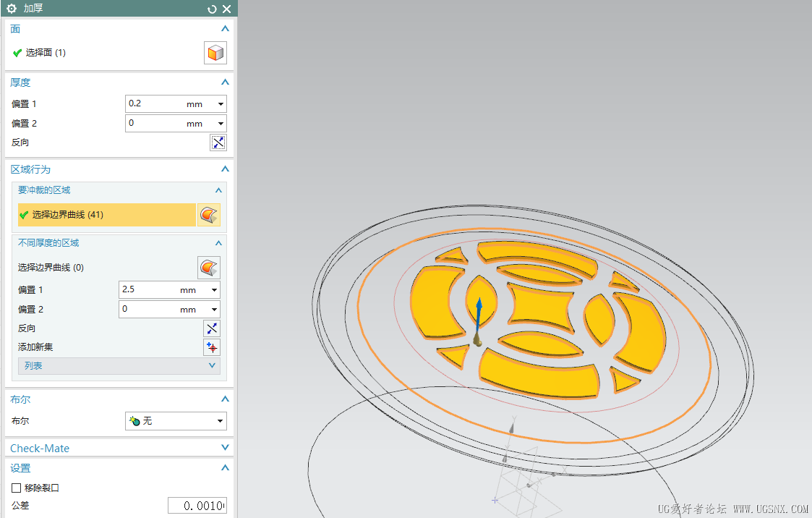Collapse the 面 section
Screen dimensions: 812x518
[225, 28]
